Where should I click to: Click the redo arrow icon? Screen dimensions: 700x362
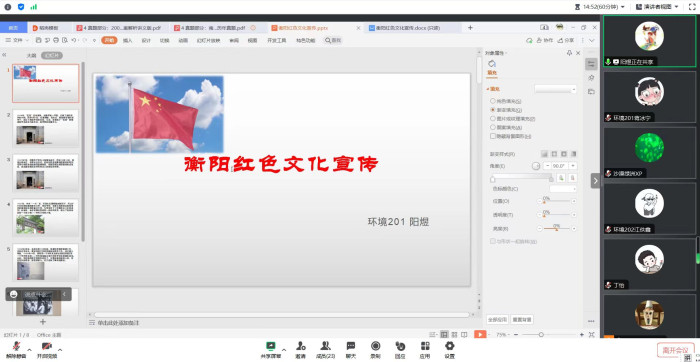(x=85, y=40)
